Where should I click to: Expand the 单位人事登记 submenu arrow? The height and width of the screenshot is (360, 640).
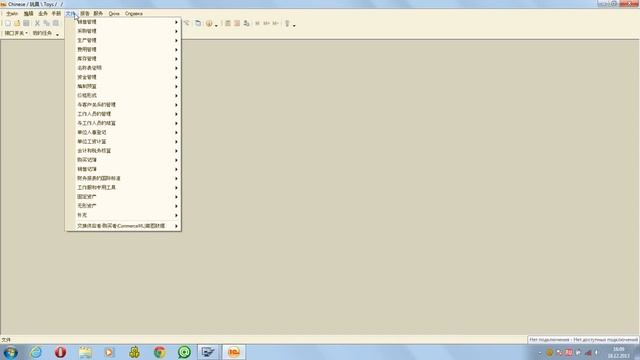pyautogui.click(x=176, y=132)
